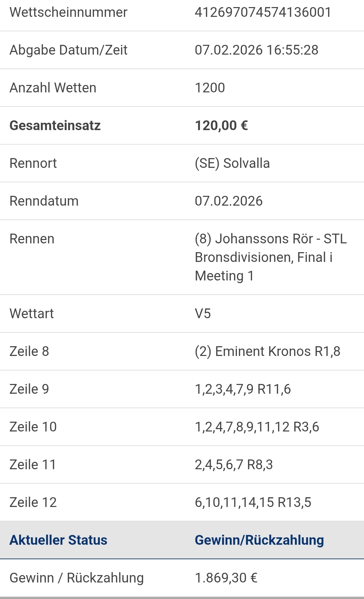Tap the Renndatum value 07.02.2026
Image resolution: width=364 pixels, height=599 pixels.
[229, 201]
